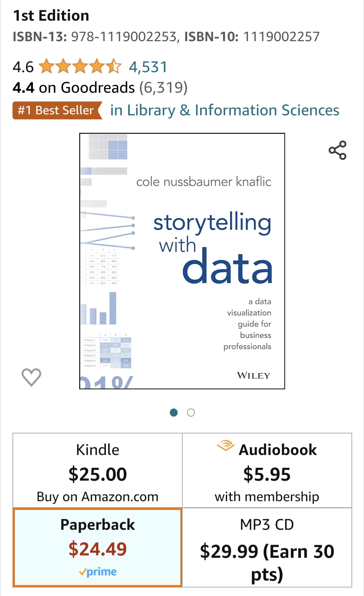Tap the Audible logo icon
This screenshot has height=596, width=364.
pos(225,446)
